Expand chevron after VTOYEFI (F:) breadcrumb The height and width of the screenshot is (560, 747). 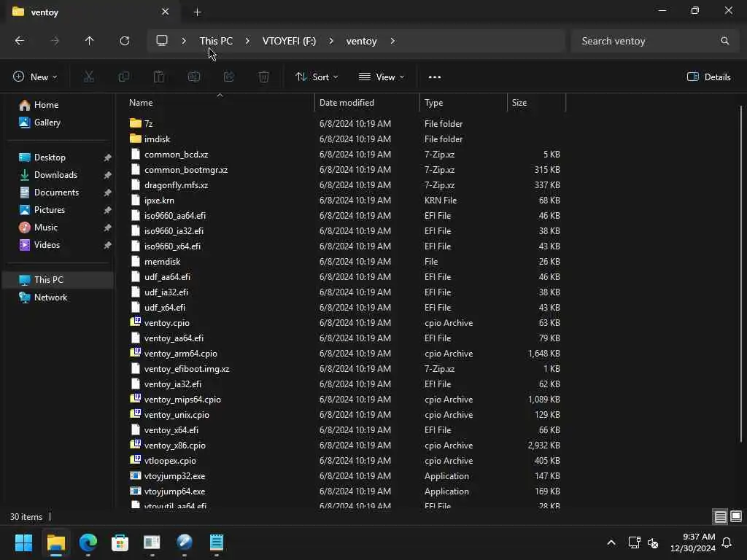(331, 41)
